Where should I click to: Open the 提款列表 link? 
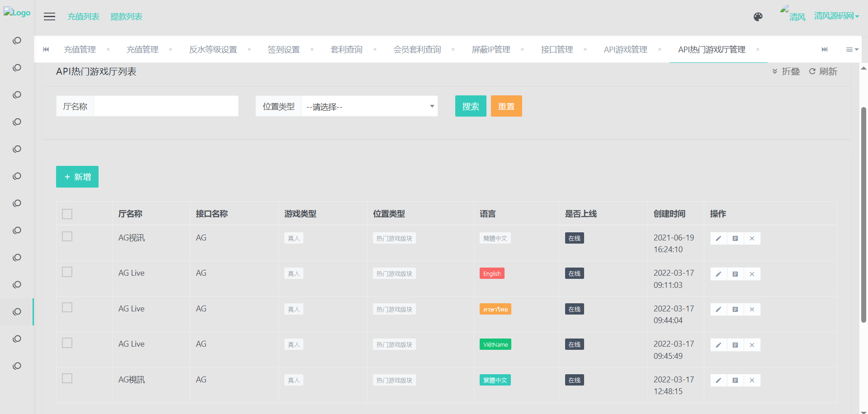click(126, 17)
